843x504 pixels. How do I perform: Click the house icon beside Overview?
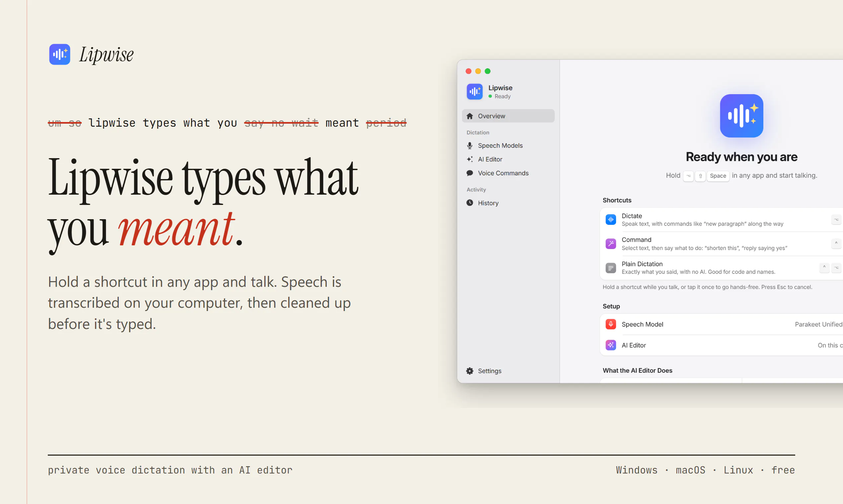[470, 116]
